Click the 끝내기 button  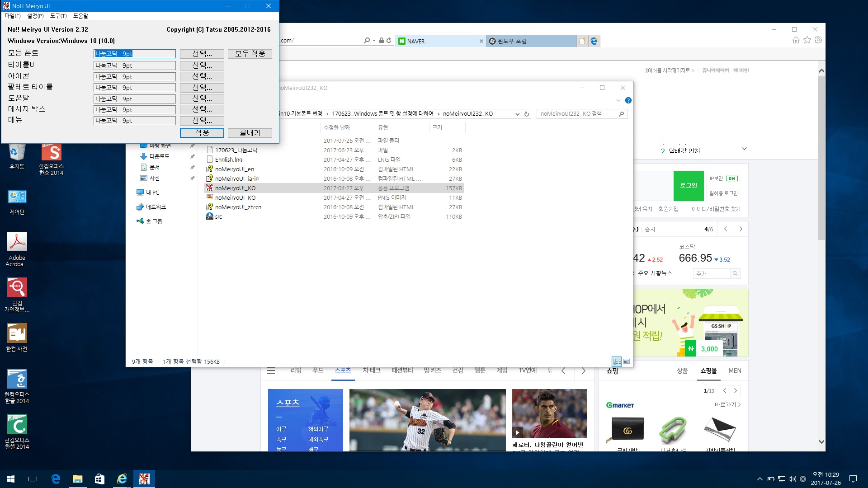250,133
